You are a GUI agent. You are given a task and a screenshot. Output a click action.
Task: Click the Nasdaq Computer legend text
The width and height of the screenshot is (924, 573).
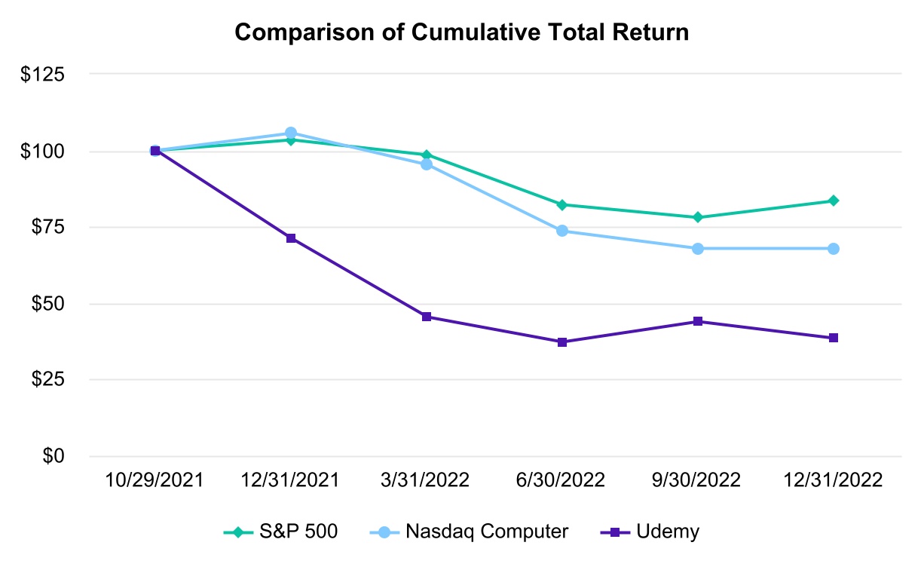pyautogui.click(x=486, y=532)
